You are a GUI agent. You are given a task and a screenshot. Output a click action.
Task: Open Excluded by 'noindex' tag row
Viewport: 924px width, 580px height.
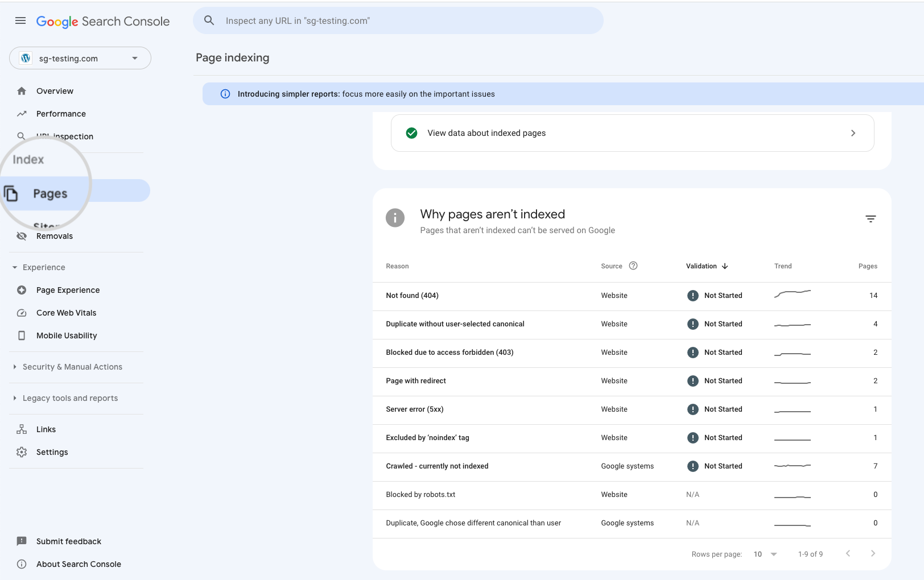632,438
